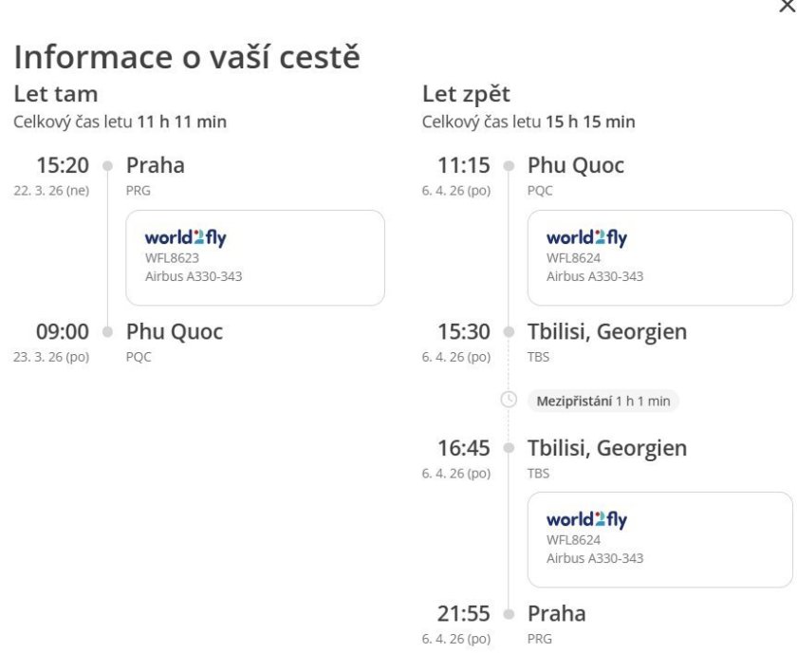The width and height of the screenshot is (797, 672).
Task: Click timeline dot beside 09:00 Phu Quoc arrival
Action: pyautogui.click(x=107, y=332)
